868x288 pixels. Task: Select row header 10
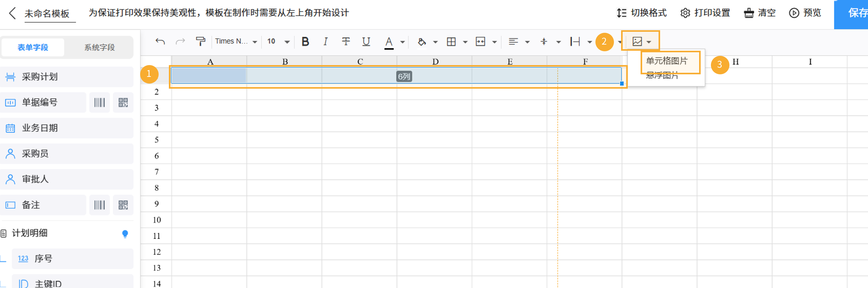coord(156,220)
